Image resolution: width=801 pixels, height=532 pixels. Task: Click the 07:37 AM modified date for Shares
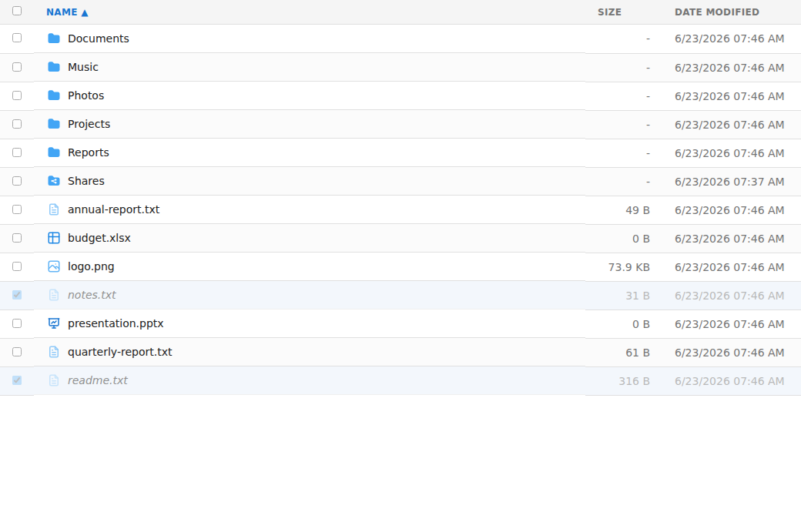click(x=729, y=181)
